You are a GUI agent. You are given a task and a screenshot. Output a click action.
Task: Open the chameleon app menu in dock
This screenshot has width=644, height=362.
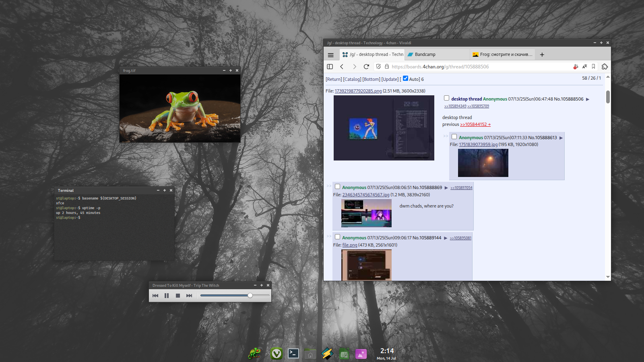tap(254, 354)
